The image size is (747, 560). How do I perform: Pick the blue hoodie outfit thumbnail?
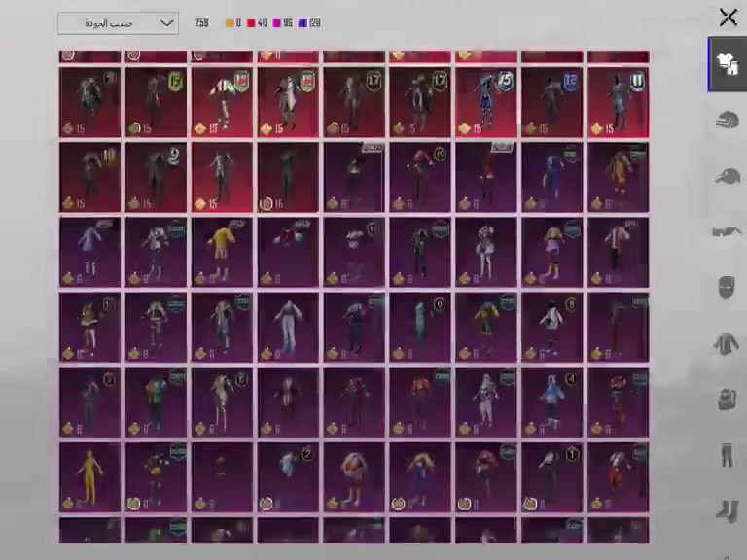[551, 402]
